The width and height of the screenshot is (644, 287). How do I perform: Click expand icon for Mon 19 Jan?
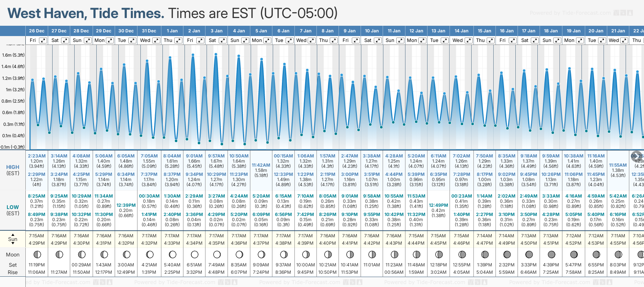pyautogui.click(x=580, y=40)
